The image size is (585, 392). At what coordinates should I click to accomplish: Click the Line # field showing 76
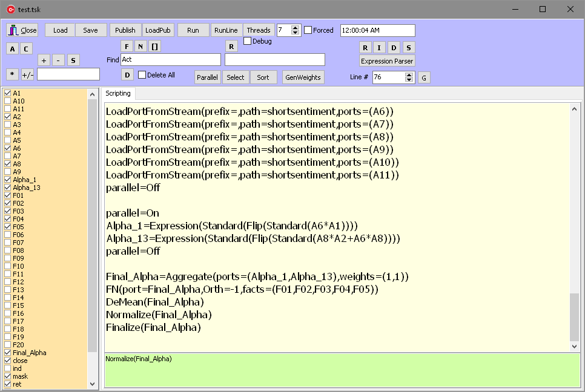click(x=389, y=77)
